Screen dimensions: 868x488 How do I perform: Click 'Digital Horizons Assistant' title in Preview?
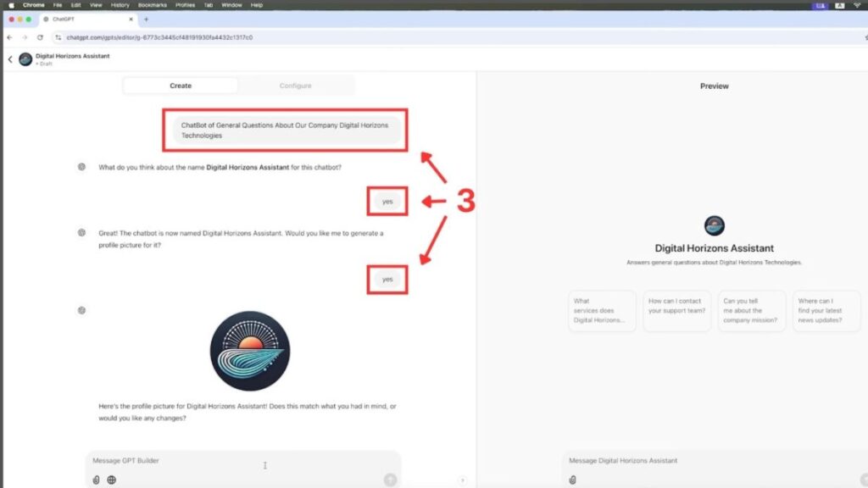click(714, 248)
